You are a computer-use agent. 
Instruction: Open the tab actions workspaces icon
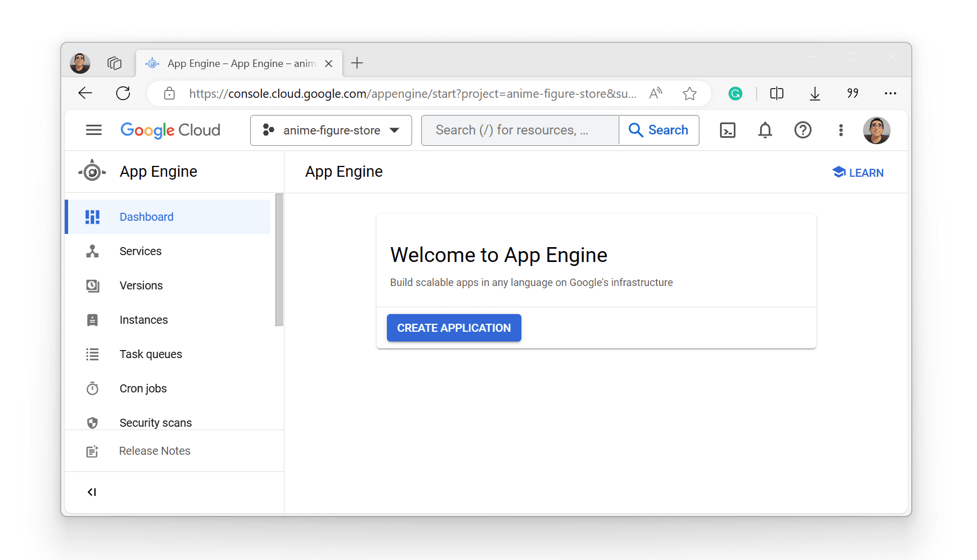tap(114, 63)
